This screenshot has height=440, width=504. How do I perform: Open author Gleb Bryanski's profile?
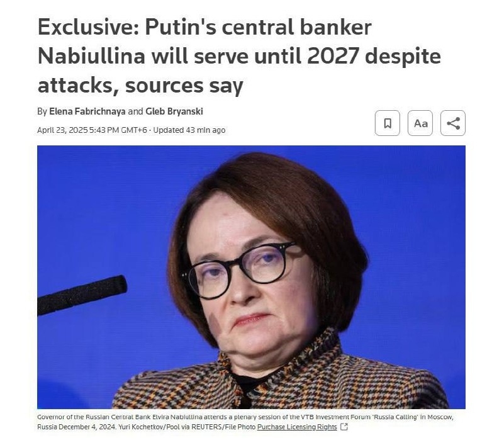(x=174, y=111)
